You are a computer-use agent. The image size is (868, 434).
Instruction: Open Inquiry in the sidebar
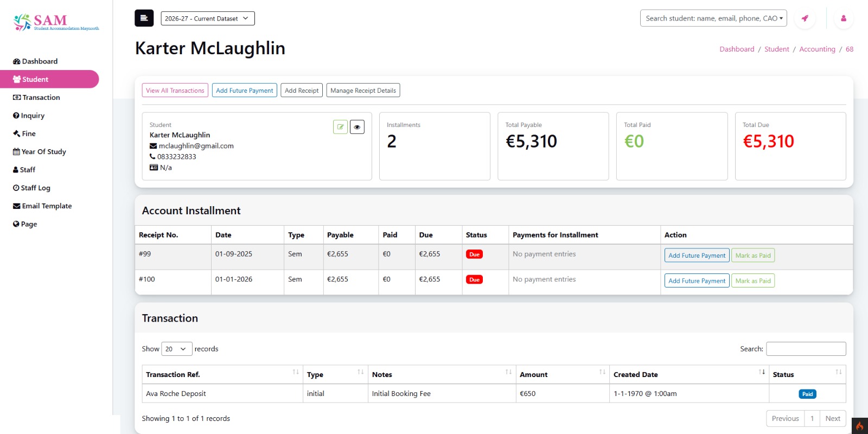[x=29, y=116]
